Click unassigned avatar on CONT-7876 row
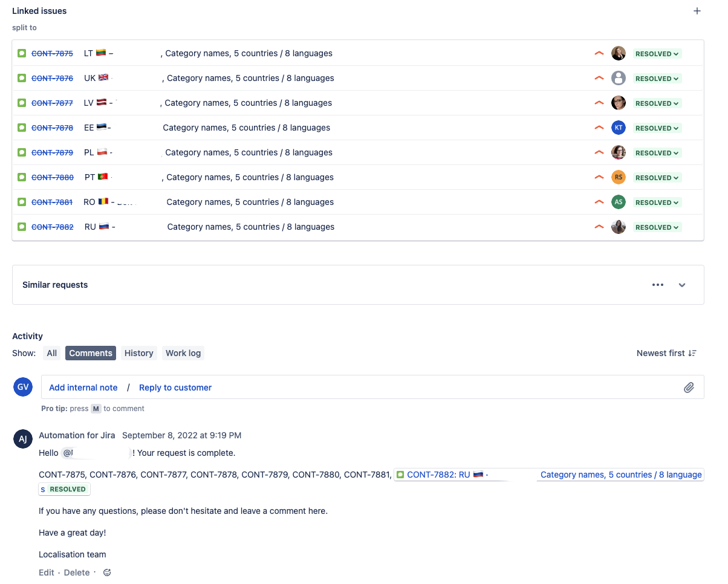This screenshot has height=584, width=728. pyautogui.click(x=618, y=78)
